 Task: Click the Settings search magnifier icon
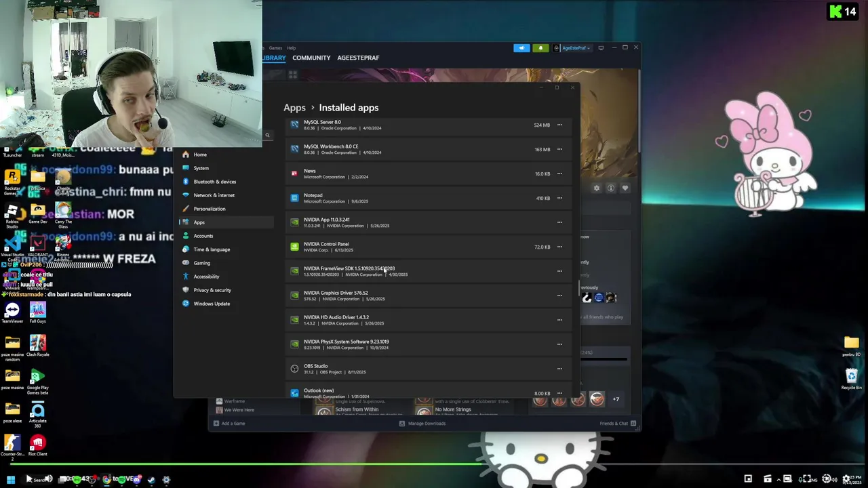(267, 136)
